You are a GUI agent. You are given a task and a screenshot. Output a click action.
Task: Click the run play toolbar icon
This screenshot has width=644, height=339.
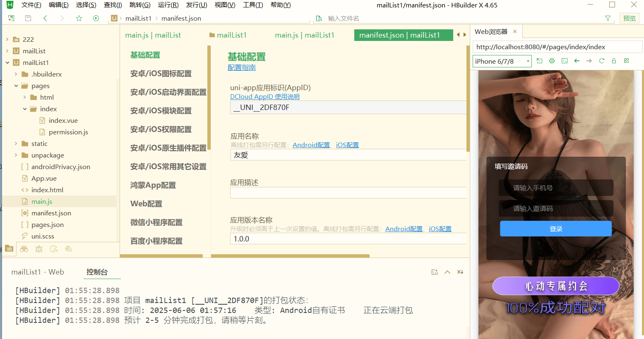[x=96, y=18]
